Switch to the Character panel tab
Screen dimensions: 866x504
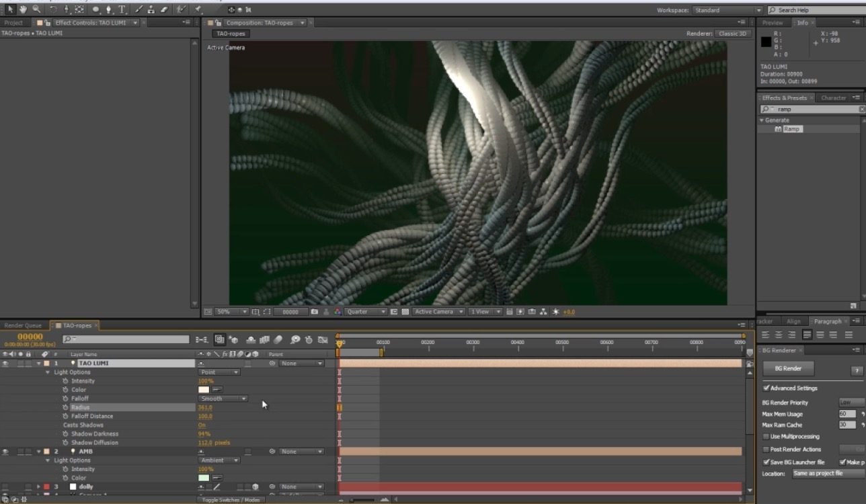coord(834,97)
